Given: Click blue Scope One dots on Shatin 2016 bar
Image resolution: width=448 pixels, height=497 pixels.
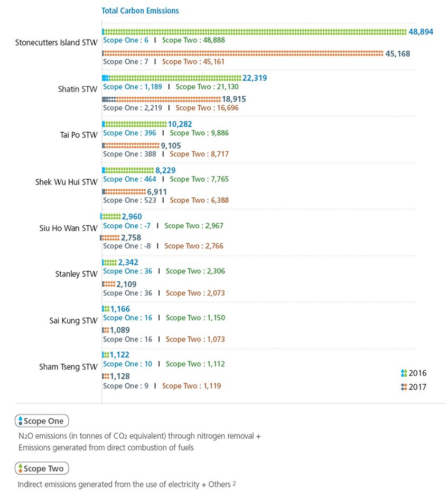Looking at the screenshot, I should pos(106,78).
